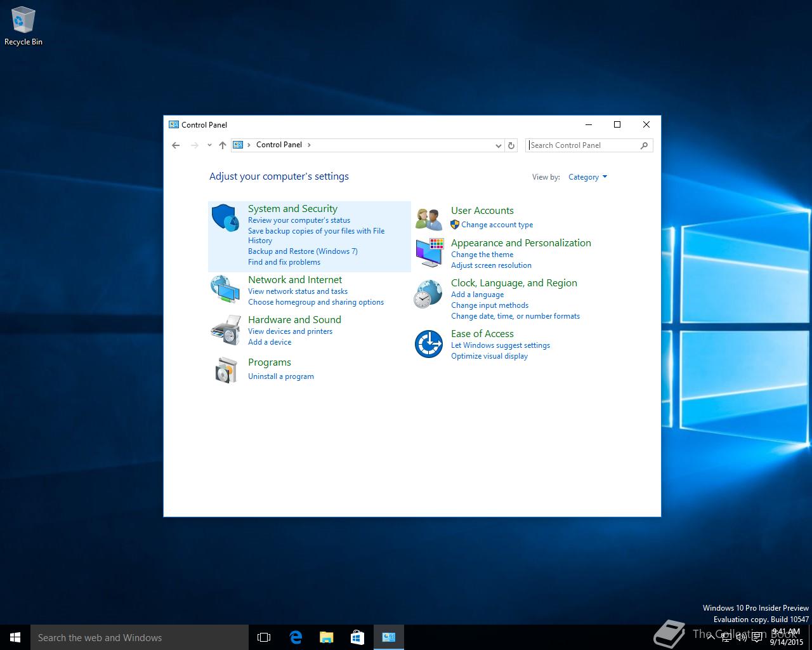The width and height of the screenshot is (812, 650).
Task: Click the network tray icon
Action: [x=726, y=637]
